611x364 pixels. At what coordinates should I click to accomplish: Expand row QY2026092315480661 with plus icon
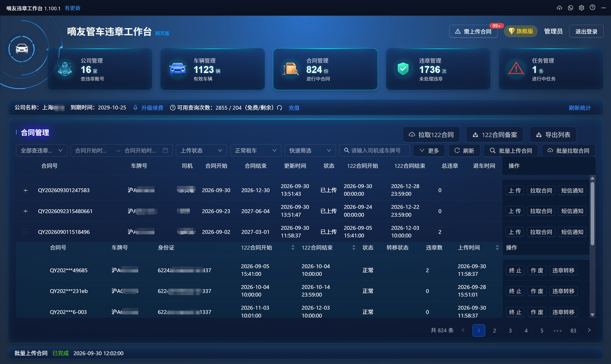[x=26, y=211]
